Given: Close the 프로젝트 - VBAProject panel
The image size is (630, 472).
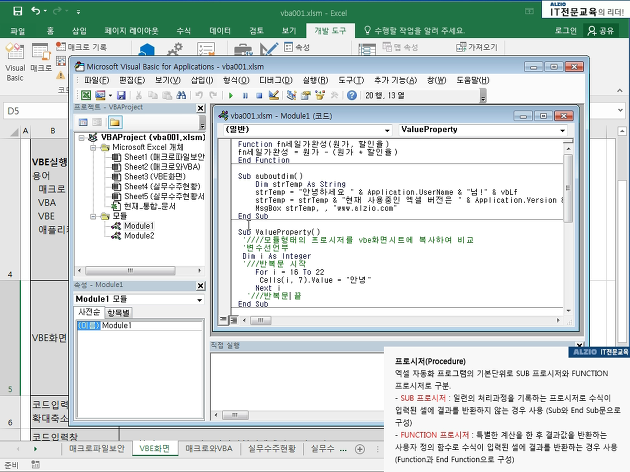Looking at the screenshot, I should [200, 108].
